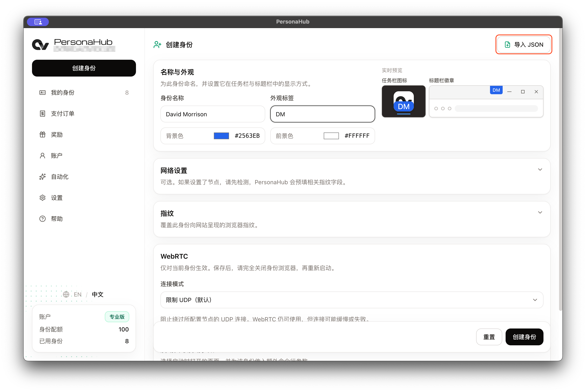Screen dimensions: 586x392
Task: Click the DM badge in title bar preview
Action: tap(496, 90)
